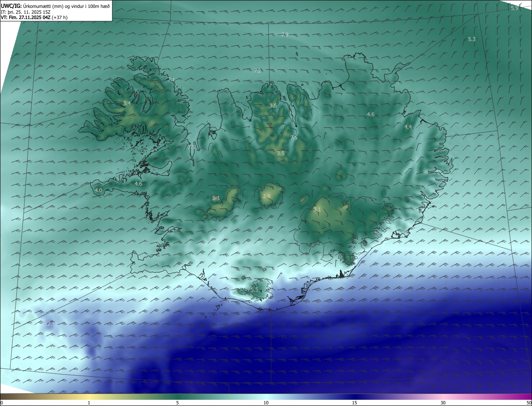Click the 2.9 value label on the map
This screenshot has height=406, width=532.
(x=266, y=196)
